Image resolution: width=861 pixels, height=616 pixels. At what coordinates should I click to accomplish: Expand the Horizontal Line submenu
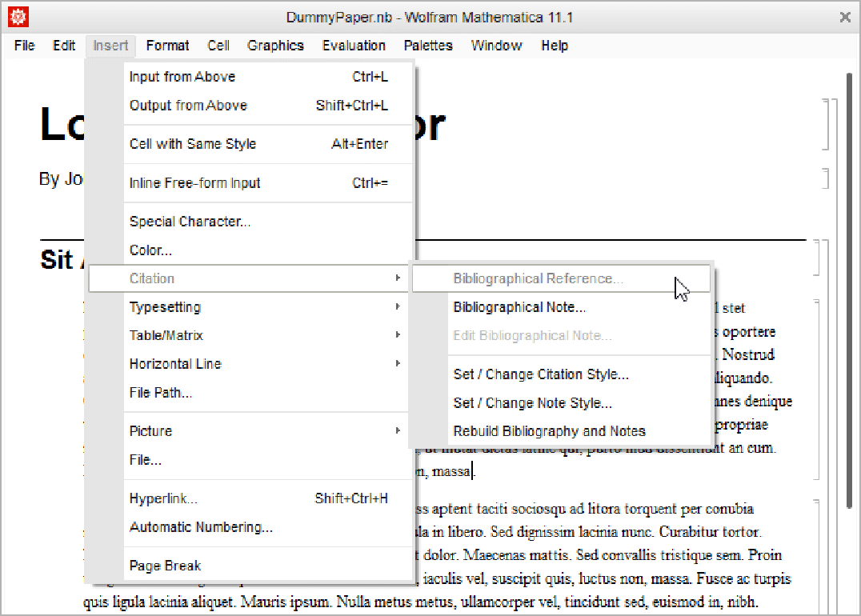[x=175, y=364]
